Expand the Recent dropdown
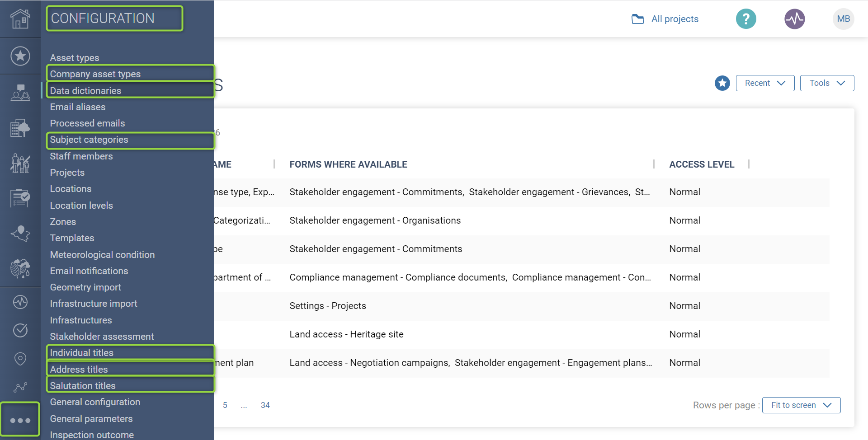This screenshot has width=868, height=440. click(765, 83)
